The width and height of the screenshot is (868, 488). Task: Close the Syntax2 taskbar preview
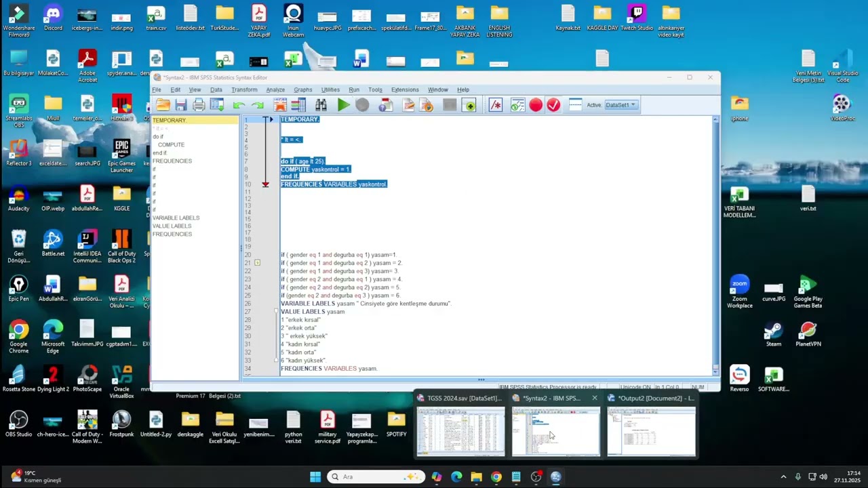pyautogui.click(x=595, y=398)
